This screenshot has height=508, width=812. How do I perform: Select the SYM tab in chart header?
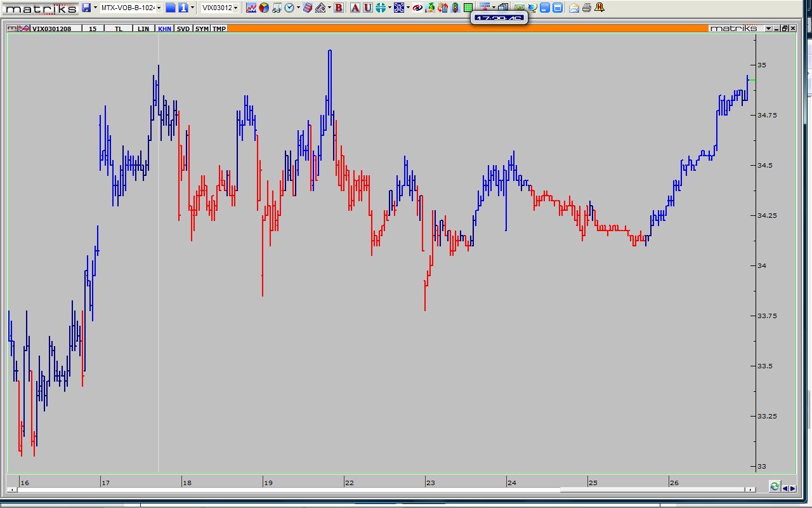tap(202, 29)
